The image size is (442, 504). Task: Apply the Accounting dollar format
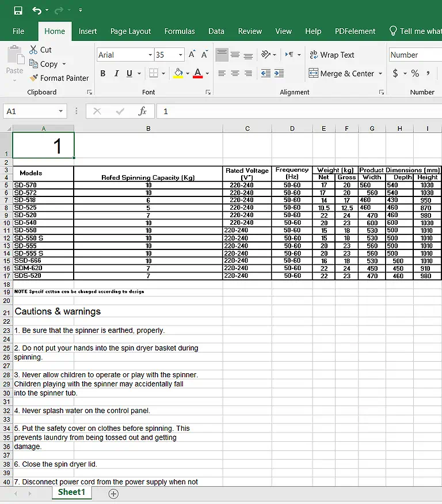click(395, 73)
